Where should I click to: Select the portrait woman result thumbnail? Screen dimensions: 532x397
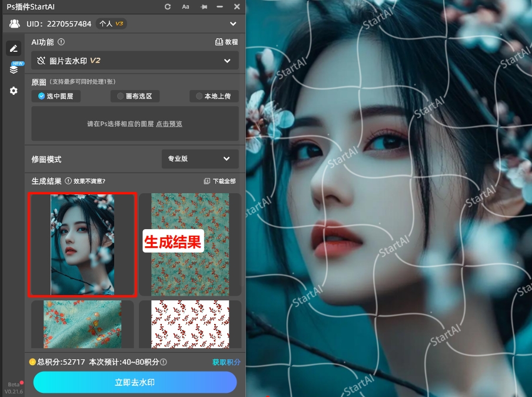click(82, 244)
